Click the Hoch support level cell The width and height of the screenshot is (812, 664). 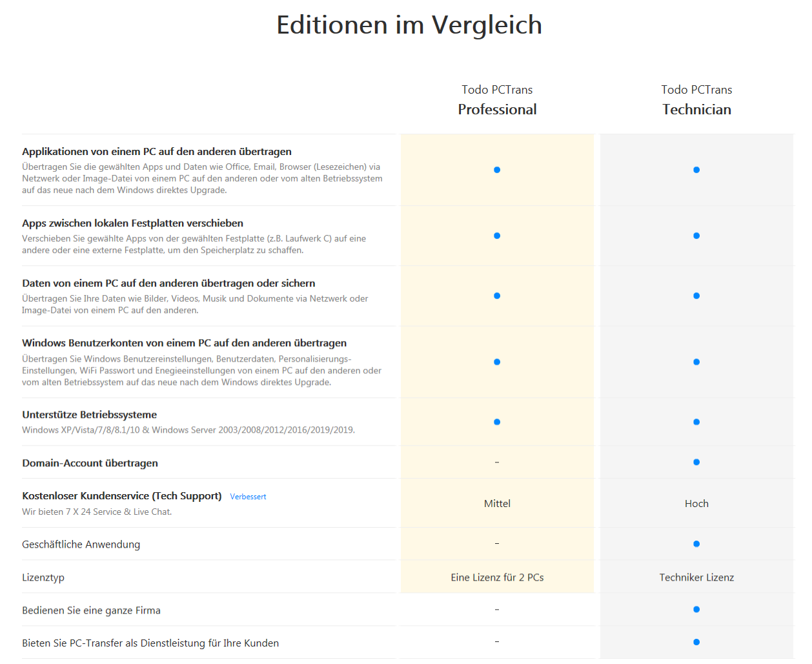click(696, 504)
